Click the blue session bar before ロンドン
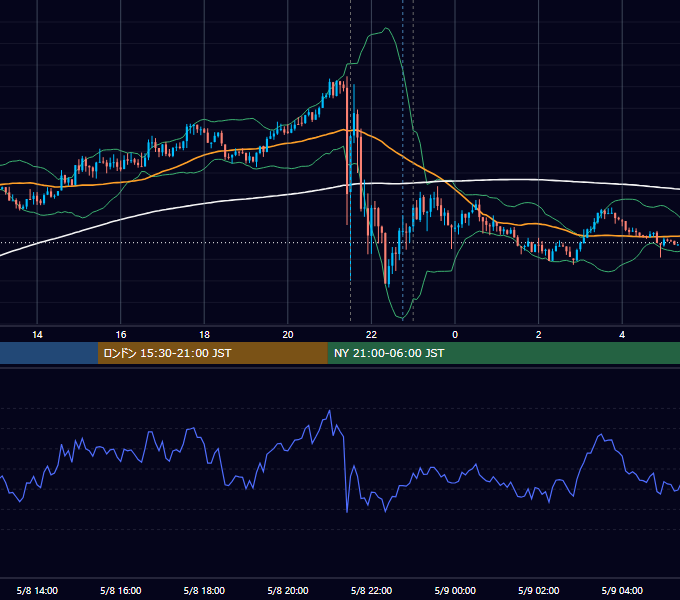This screenshot has height=600, width=680. [49, 353]
